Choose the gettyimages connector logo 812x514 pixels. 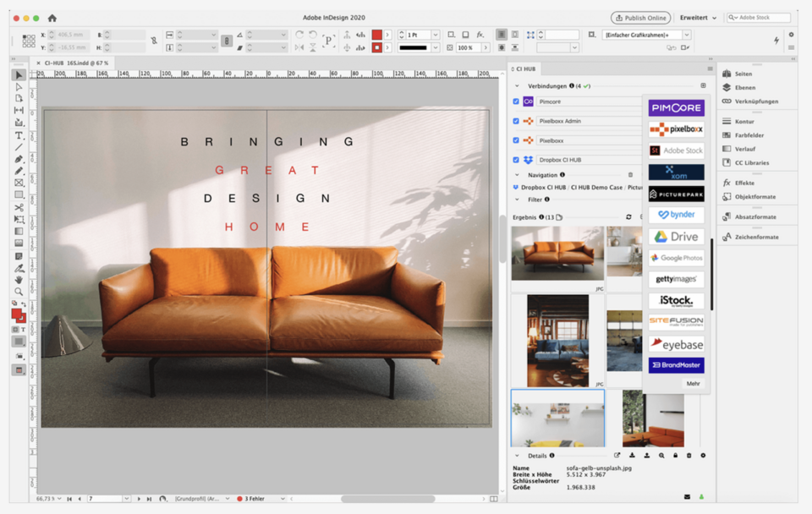(x=677, y=279)
